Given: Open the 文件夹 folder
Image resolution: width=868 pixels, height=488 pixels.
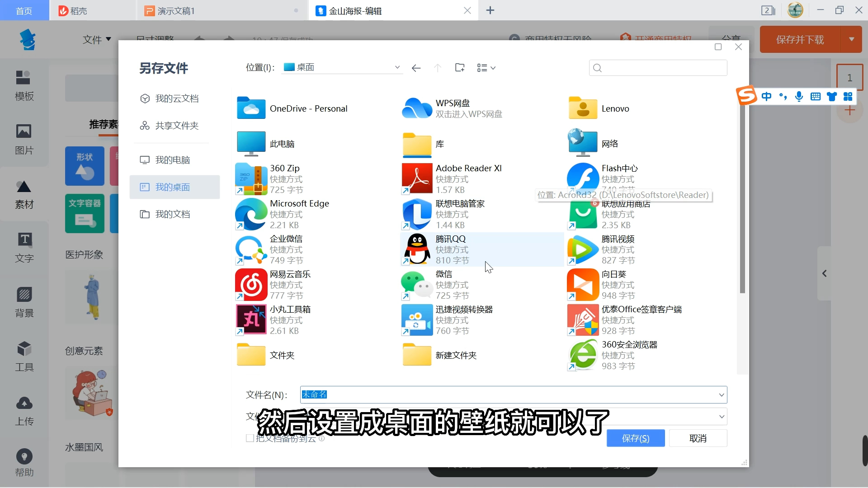Looking at the screenshot, I should click(265, 355).
